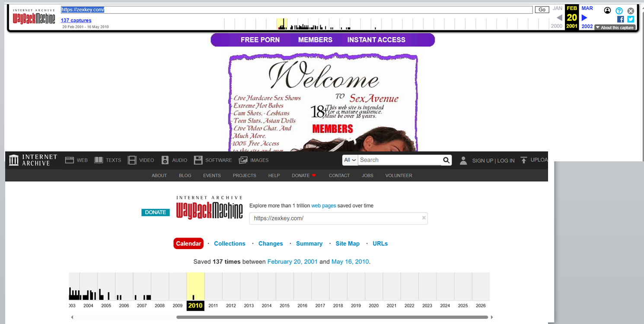The height and width of the screenshot is (324, 644).
Task: Share the capture on Twitter
Action: coord(631,19)
